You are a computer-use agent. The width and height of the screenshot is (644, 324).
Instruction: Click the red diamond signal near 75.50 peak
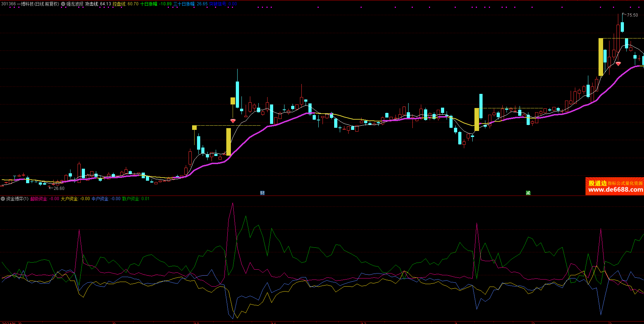pos(618,64)
